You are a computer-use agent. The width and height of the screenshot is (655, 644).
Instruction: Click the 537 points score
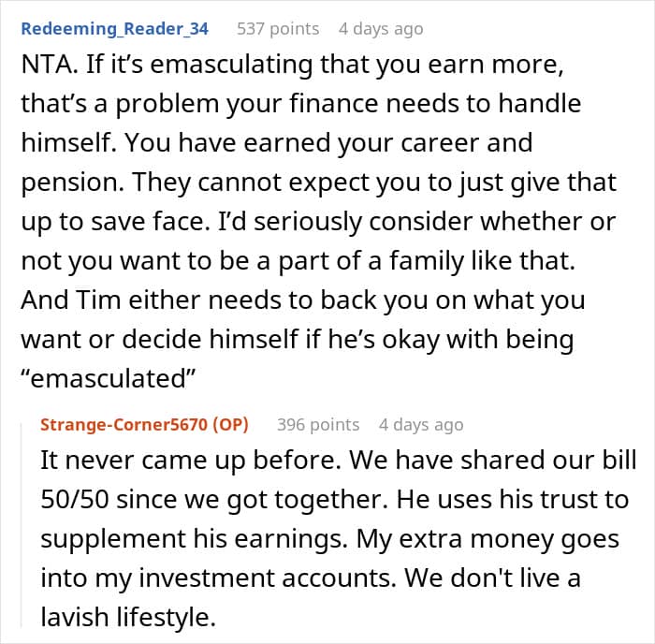coord(278,29)
